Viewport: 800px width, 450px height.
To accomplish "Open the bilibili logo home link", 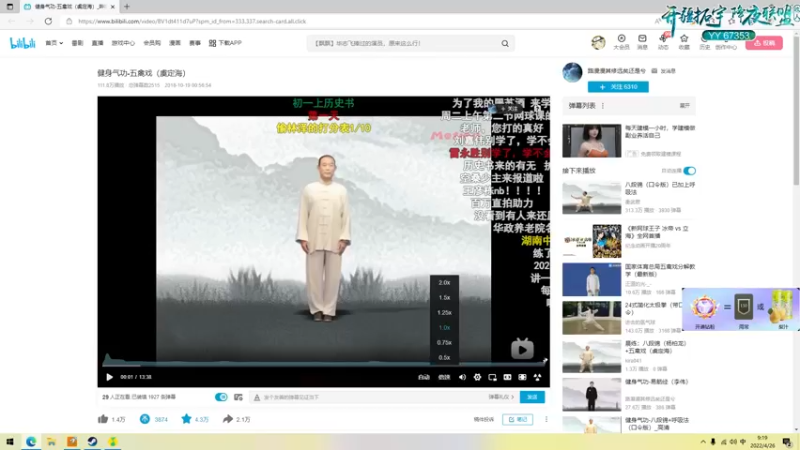I will (22, 43).
